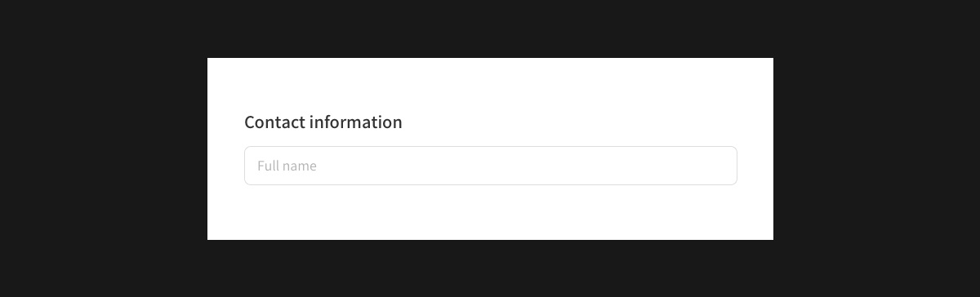Image resolution: width=980 pixels, height=297 pixels.
Task: Click the word 'name' in the placeholder
Action: click(298, 166)
